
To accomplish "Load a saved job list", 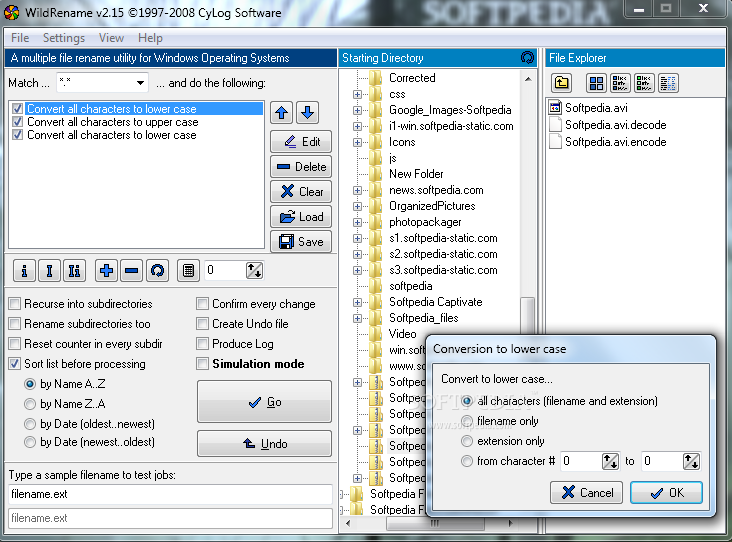I will click(x=301, y=217).
